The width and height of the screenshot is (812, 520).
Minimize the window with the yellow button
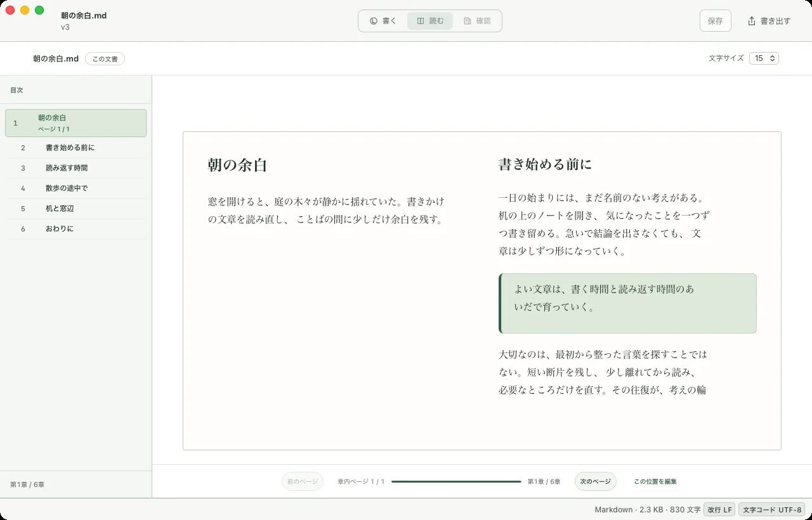click(x=25, y=10)
